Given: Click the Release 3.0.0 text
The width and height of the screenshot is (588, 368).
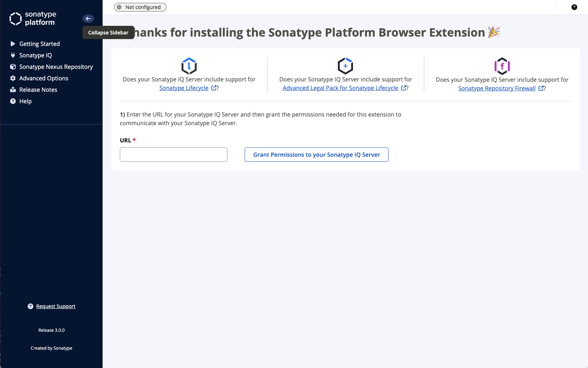Looking at the screenshot, I should pos(52,330).
